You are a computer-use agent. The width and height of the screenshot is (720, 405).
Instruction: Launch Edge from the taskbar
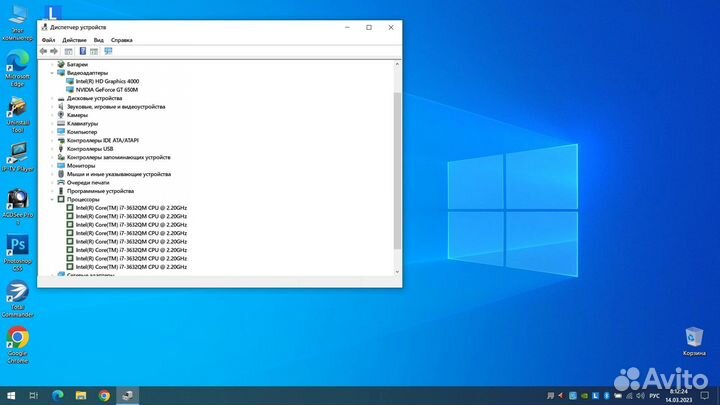(58, 395)
